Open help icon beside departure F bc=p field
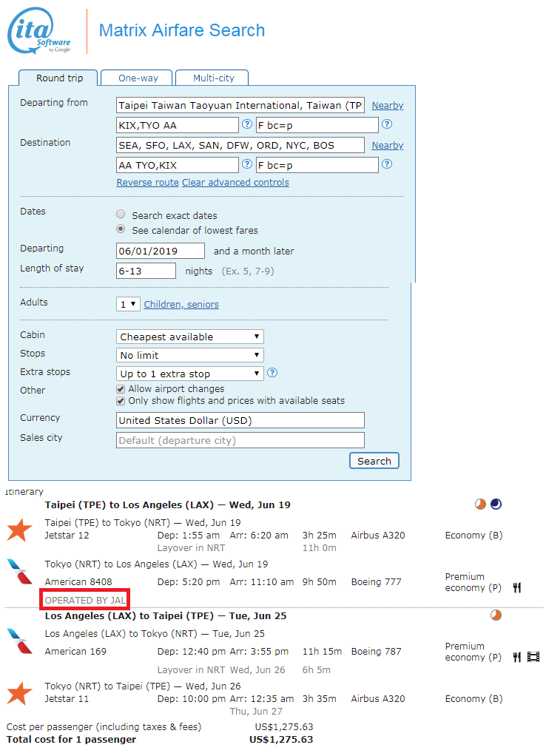546x756 pixels. 387,124
